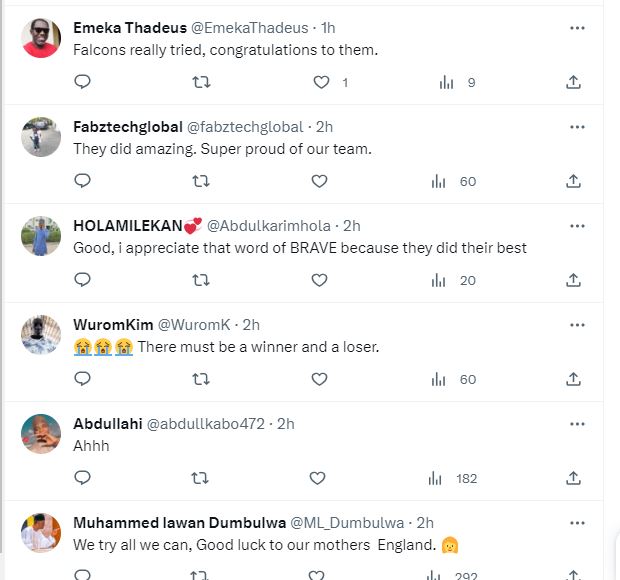Reply to Emeka Thadeus's tweet
The width and height of the screenshot is (620, 580).
(x=83, y=82)
